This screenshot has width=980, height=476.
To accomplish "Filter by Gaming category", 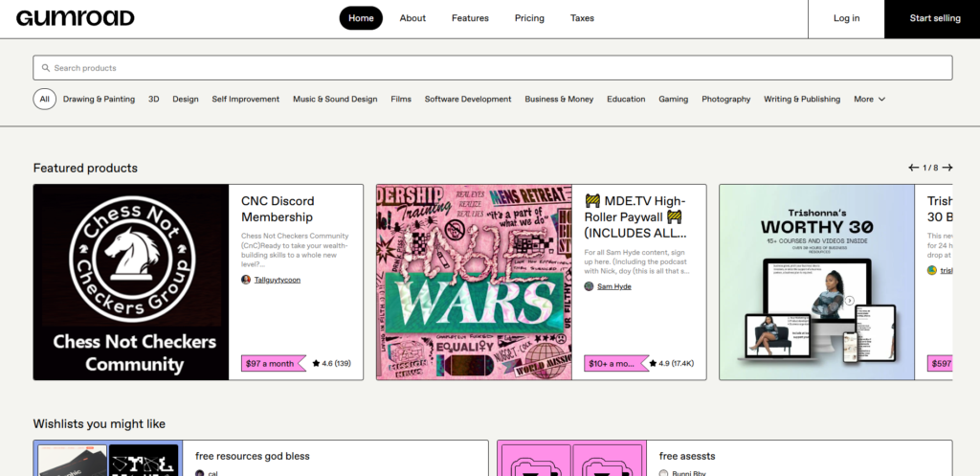I will click(673, 99).
